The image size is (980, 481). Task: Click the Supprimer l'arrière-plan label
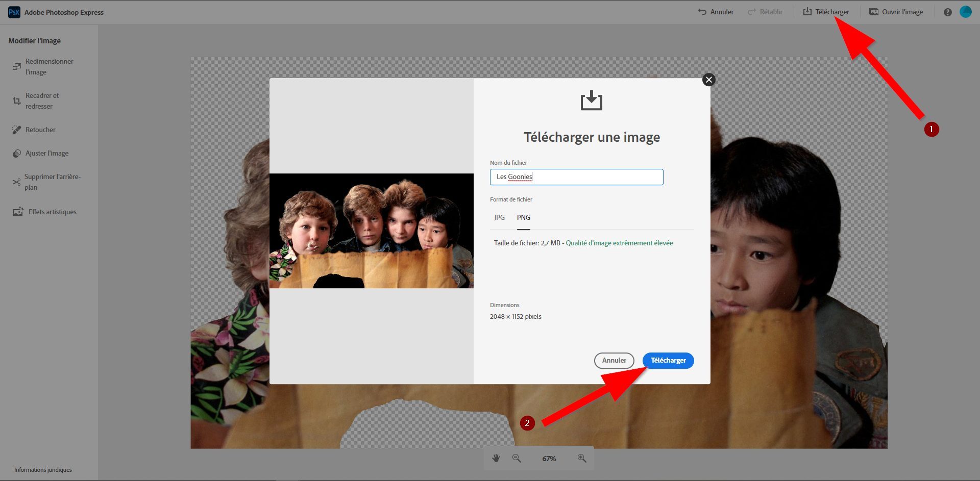tap(53, 182)
